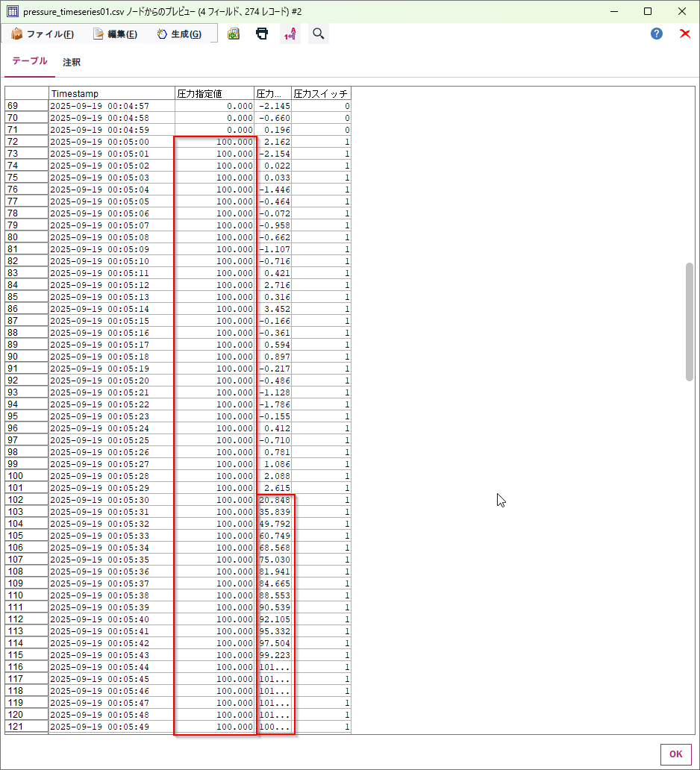The height and width of the screenshot is (770, 700).
Task: Click 100.000 setpoint cell in row 72
Action: [x=215, y=142]
